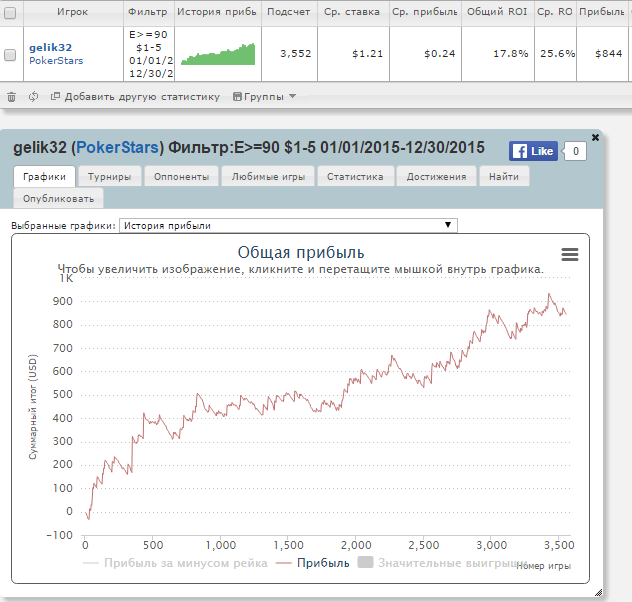This screenshot has height=602, width=632.
Task: Sort by the Прибыль column header
Action: pos(602,12)
